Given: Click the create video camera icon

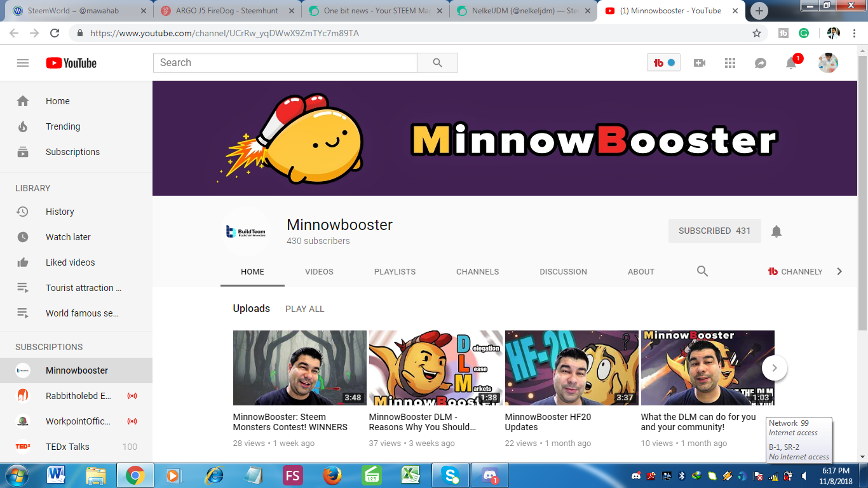Looking at the screenshot, I should coord(700,63).
